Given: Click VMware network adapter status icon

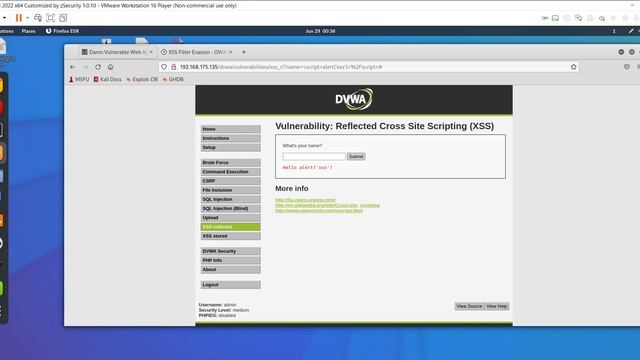Looking at the screenshot, I should 578,18.
